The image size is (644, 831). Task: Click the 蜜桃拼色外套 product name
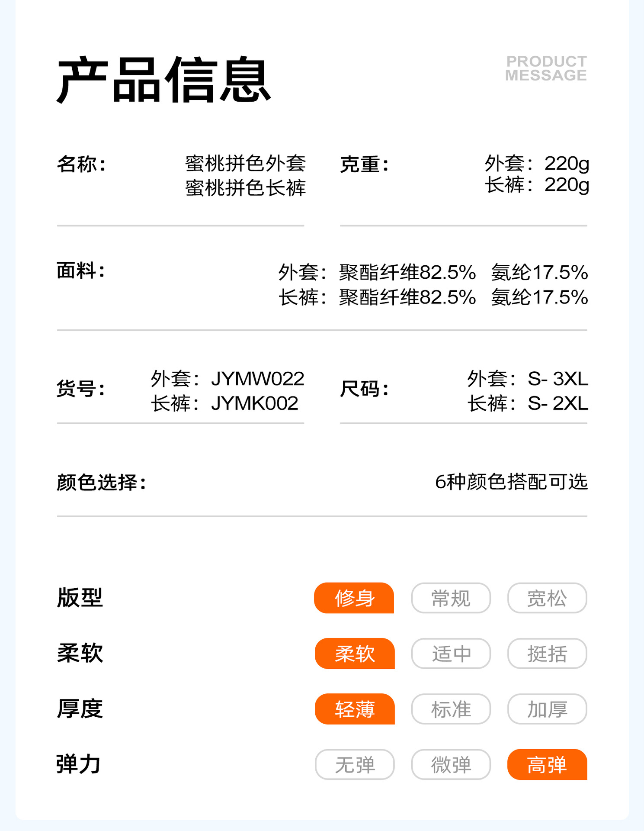[x=245, y=164]
